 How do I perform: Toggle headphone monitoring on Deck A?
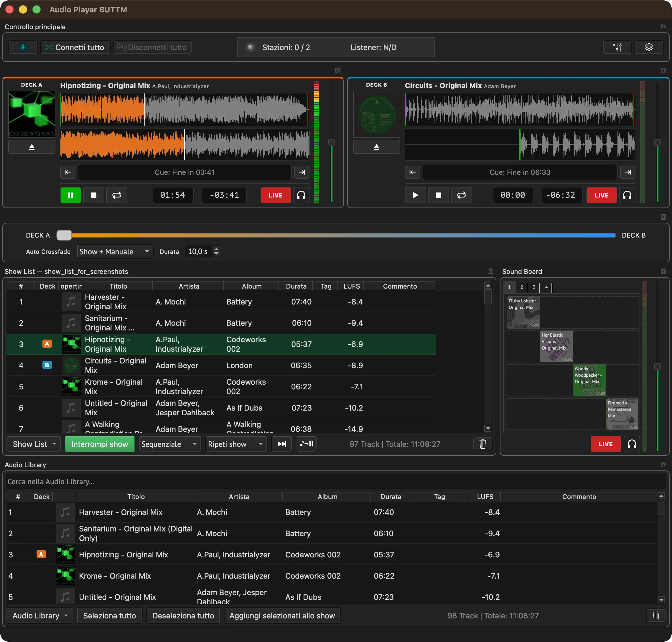[301, 195]
